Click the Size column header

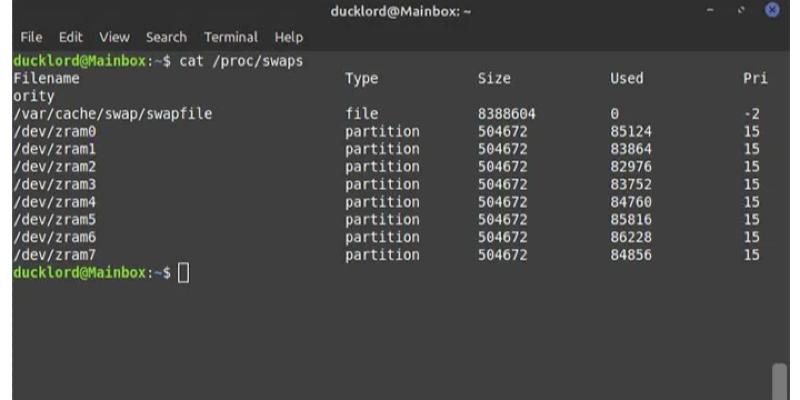(x=494, y=78)
